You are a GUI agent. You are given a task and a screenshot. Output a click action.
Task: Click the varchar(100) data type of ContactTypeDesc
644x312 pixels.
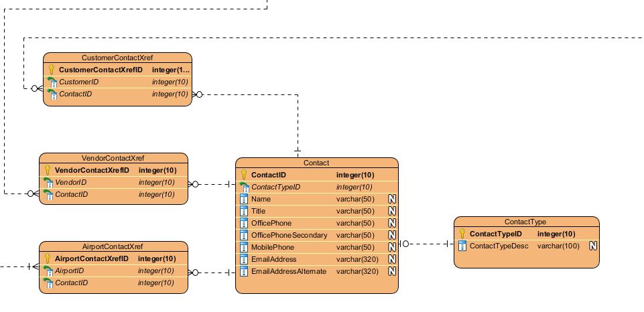tap(558, 246)
